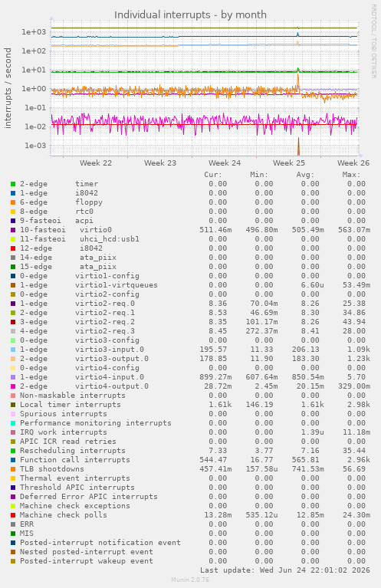Click the Week 26 axis label
This screenshot has height=588, width=381.
pyautogui.click(x=353, y=163)
